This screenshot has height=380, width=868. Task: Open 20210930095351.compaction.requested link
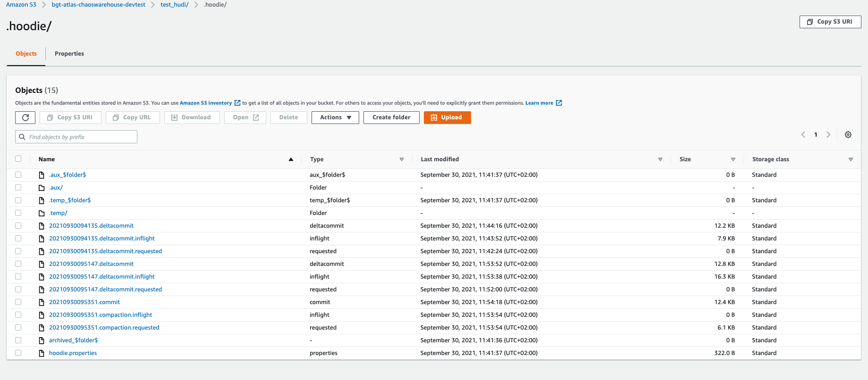[x=104, y=328]
